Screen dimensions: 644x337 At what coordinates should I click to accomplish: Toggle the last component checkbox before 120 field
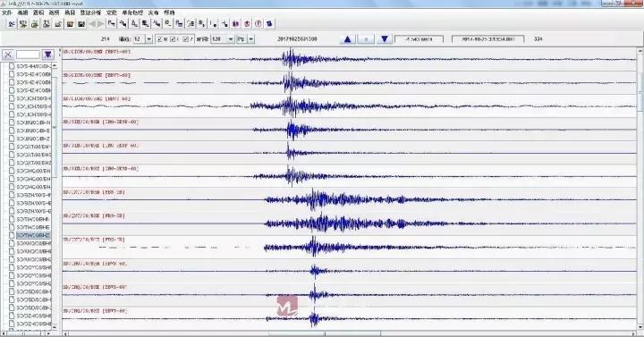click(x=186, y=39)
